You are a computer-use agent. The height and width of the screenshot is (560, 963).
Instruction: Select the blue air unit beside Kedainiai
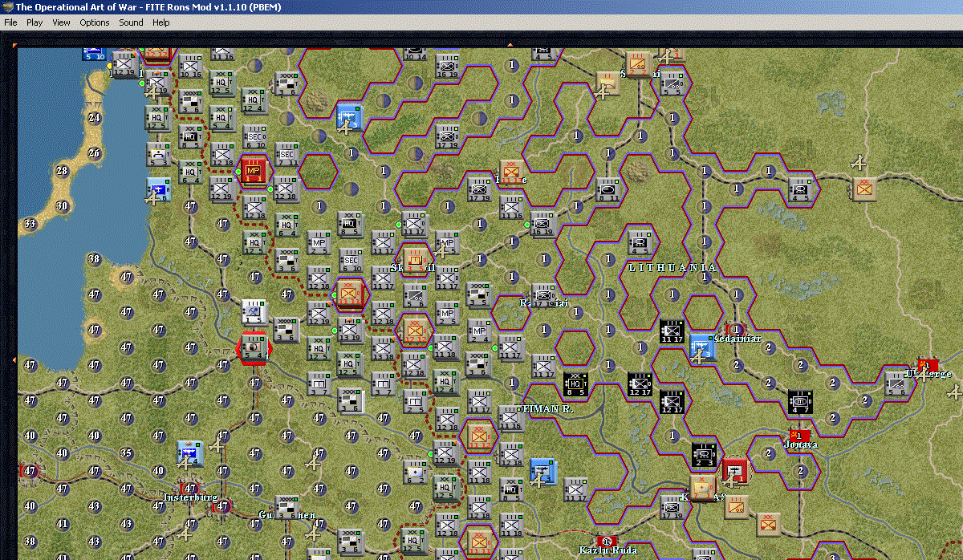[x=702, y=347]
